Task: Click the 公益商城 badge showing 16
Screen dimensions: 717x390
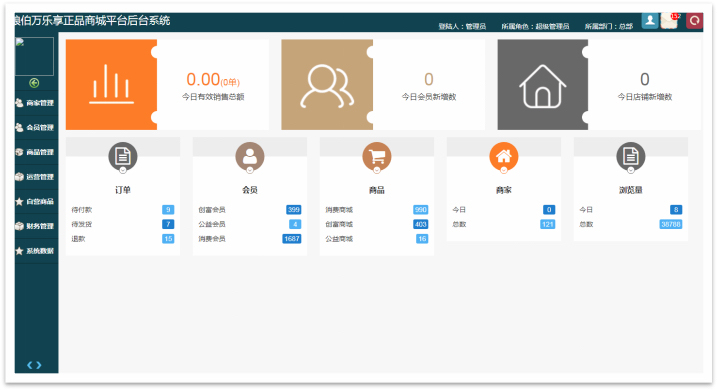Action: coord(422,239)
